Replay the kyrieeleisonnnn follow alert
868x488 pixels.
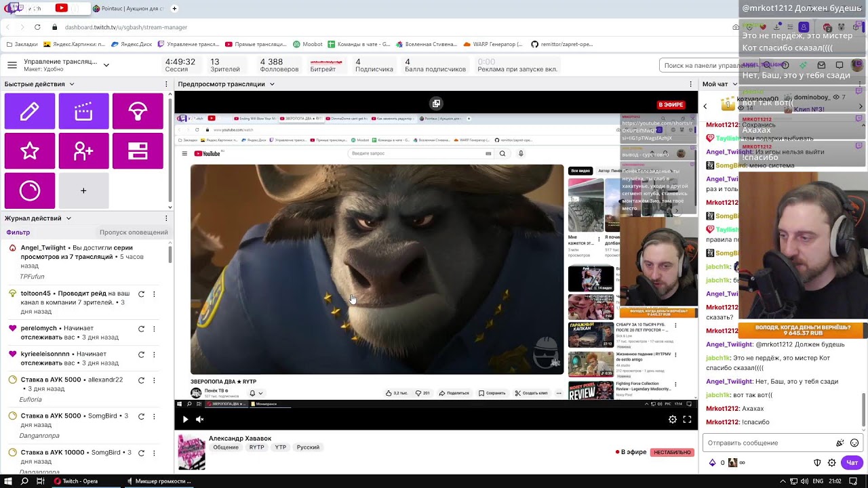(x=141, y=354)
